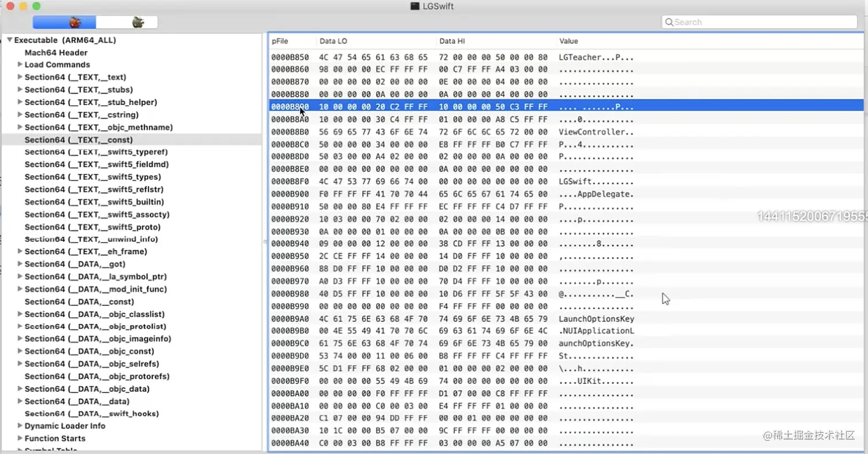Open Section64 (__TEXT,__swift5_types)

coord(93,177)
